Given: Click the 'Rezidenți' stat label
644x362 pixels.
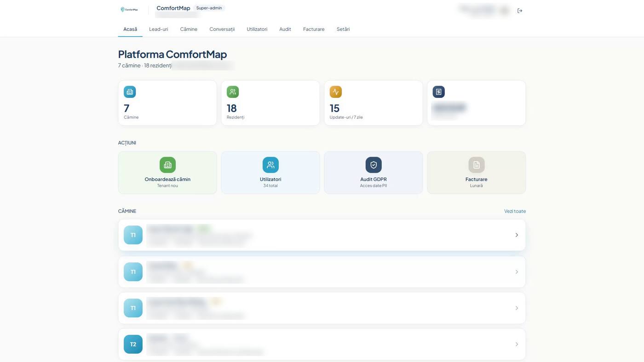Looking at the screenshot, I should click(236, 117).
